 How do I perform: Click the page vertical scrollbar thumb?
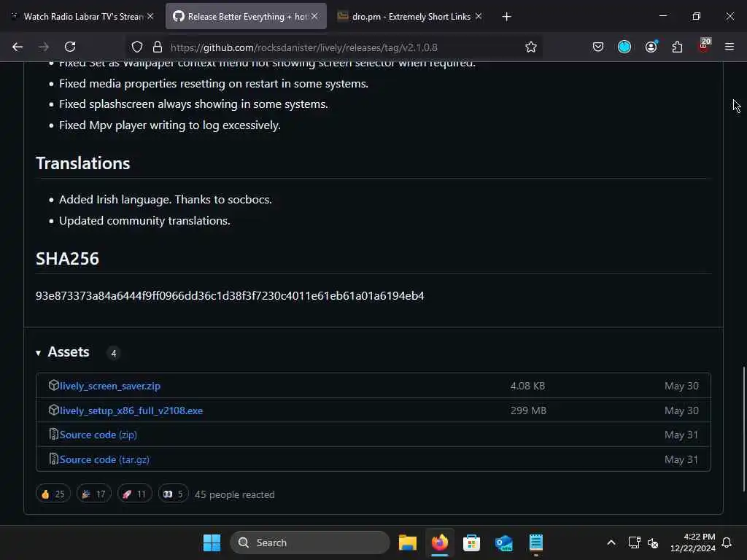[x=743, y=429]
